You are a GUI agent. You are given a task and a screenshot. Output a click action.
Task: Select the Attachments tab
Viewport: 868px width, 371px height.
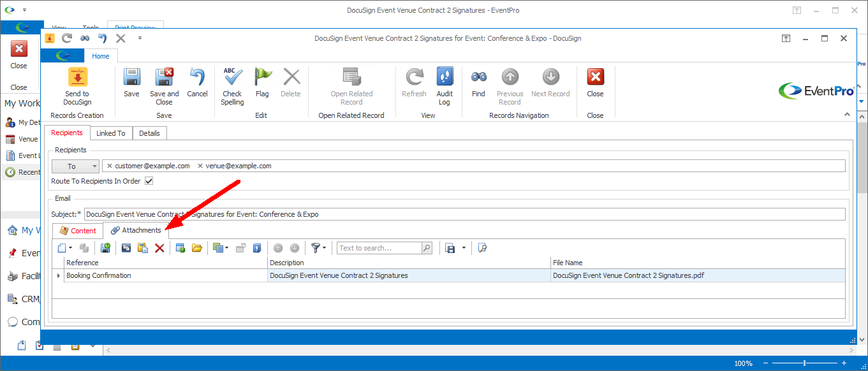click(x=136, y=230)
